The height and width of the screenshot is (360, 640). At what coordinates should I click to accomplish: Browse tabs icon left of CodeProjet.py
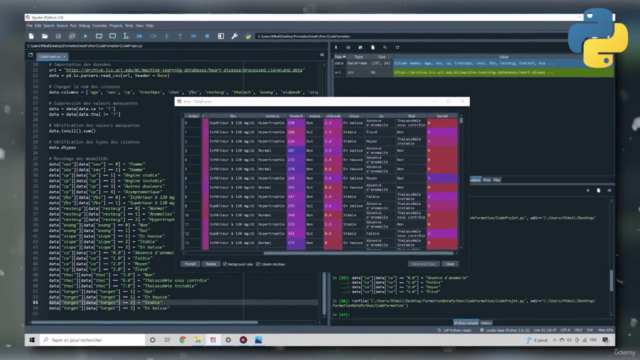[x=31, y=55]
